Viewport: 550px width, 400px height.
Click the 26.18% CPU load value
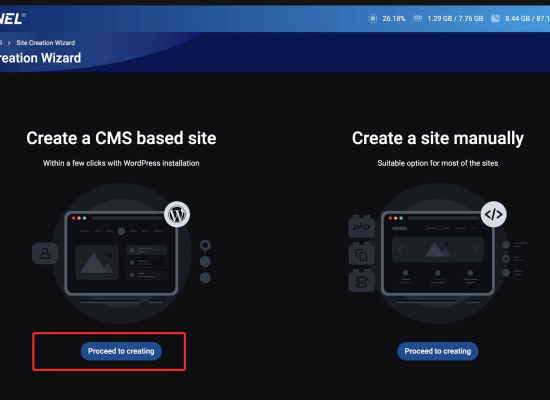394,18
